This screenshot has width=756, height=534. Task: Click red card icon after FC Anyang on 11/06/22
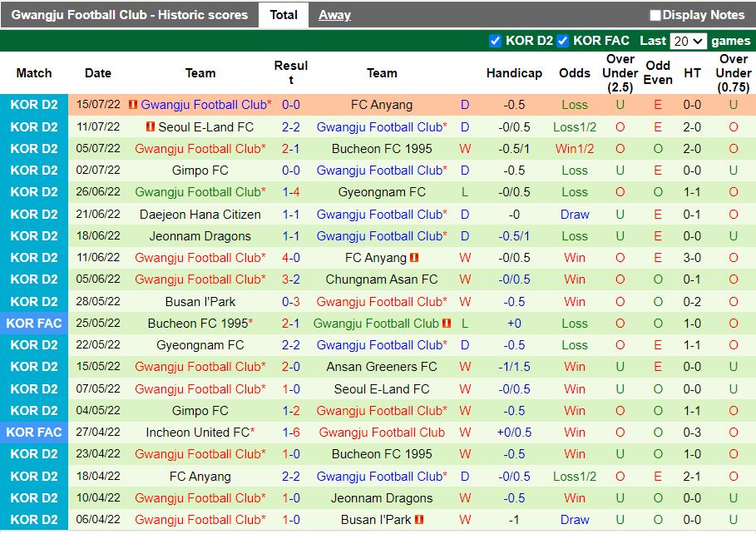coord(414,258)
